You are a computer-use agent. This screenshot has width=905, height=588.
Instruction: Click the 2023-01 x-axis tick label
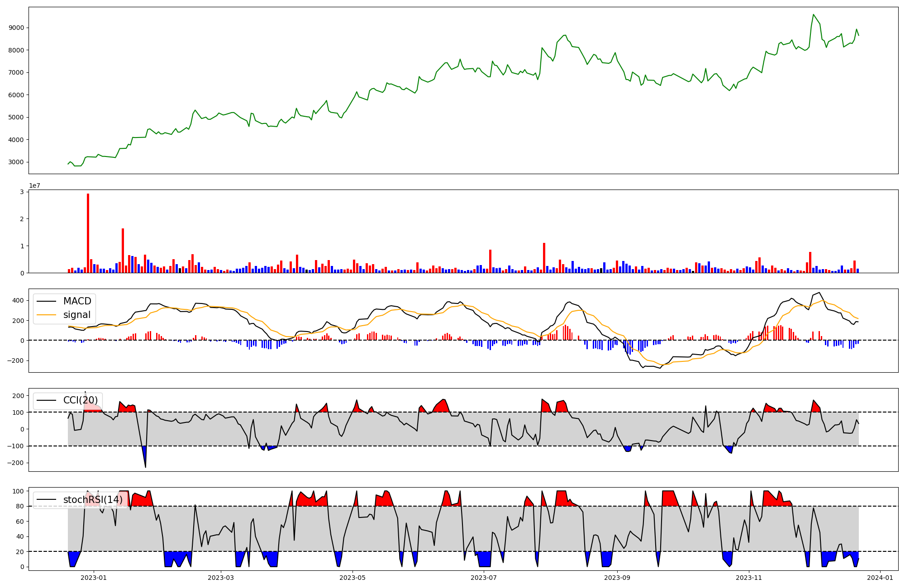coord(94,578)
